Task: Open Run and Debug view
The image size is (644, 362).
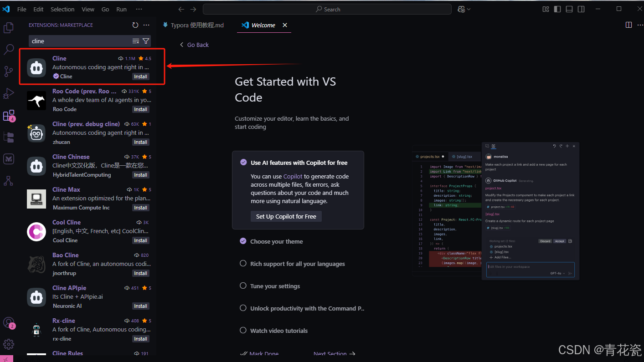Action: [x=8, y=93]
